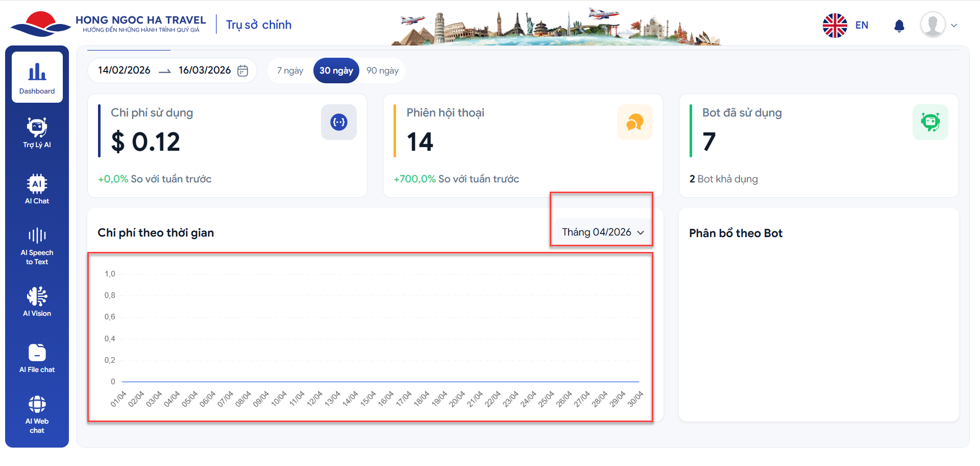Select the 30 ngày range option
The width and height of the screenshot is (980, 466).
click(x=336, y=71)
